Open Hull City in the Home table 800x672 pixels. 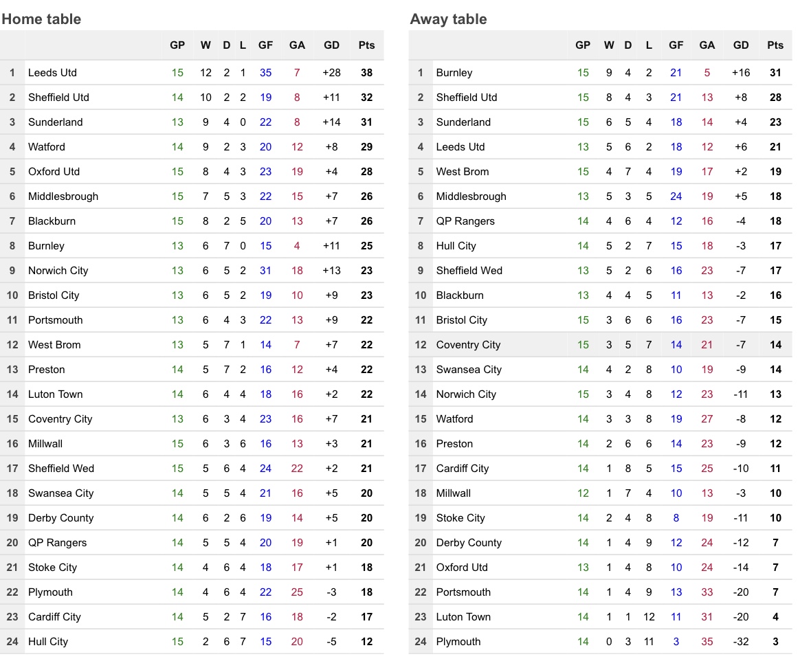pos(48,642)
